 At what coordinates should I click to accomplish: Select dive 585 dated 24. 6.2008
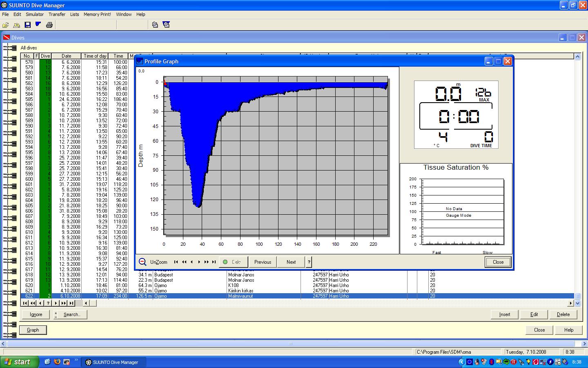click(78, 99)
